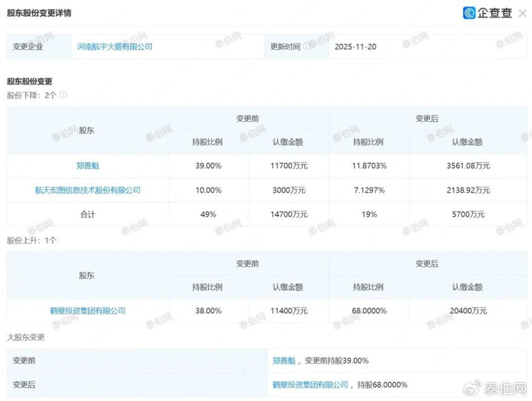Screen dimensions: 532x401
Task: Click info icon beside 股份下降: 2个
Action: pos(63,95)
